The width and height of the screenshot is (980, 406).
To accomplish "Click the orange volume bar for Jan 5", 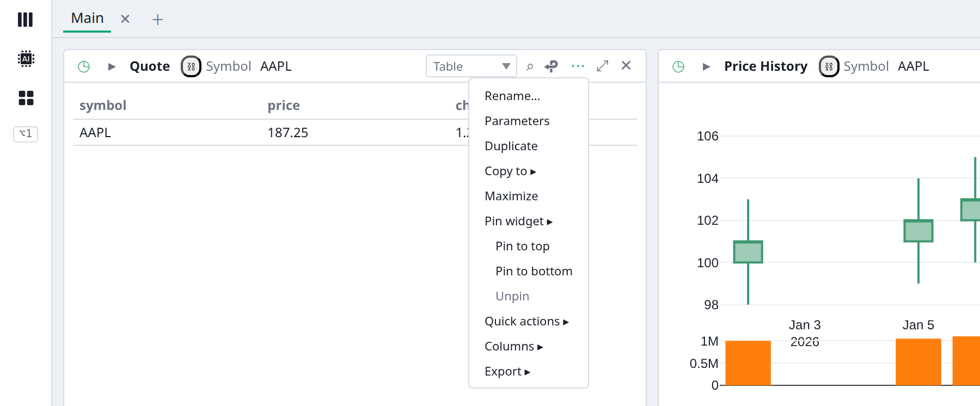I will (918, 362).
